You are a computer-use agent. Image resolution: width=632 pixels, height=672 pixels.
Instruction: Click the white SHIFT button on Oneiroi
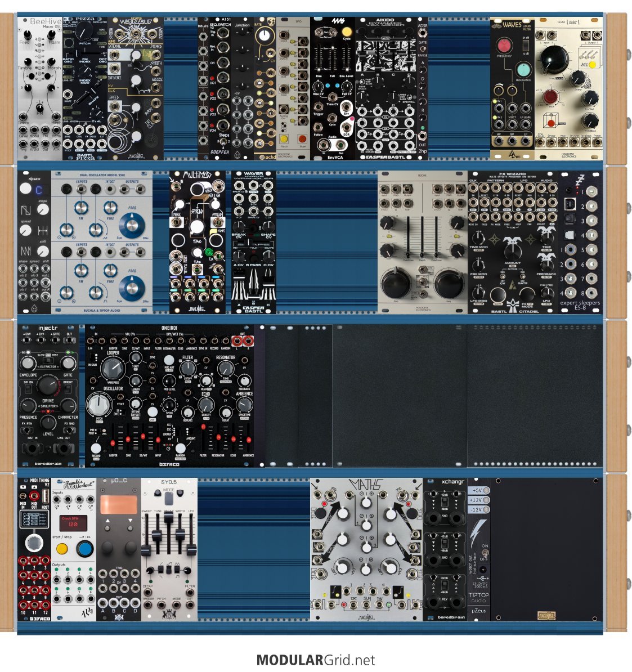click(153, 412)
